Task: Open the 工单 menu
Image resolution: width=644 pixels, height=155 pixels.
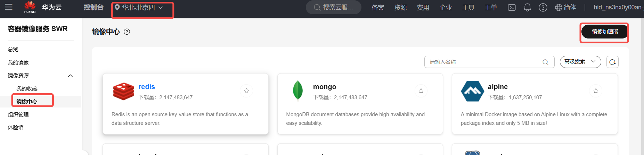Action: (x=491, y=8)
